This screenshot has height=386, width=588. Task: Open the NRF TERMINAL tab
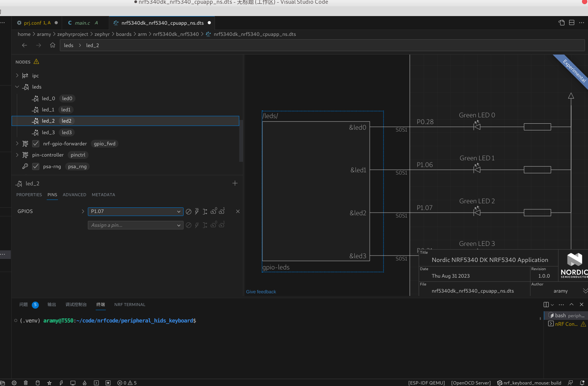130,305
